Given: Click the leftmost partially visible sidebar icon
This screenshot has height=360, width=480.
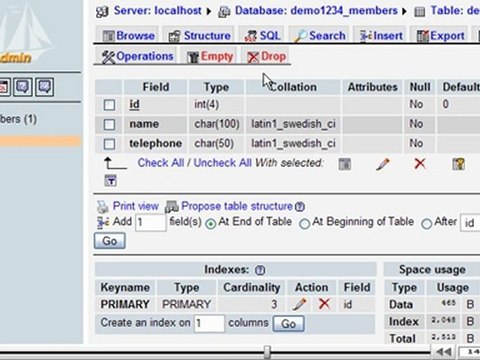Looking at the screenshot, I should [4, 87].
